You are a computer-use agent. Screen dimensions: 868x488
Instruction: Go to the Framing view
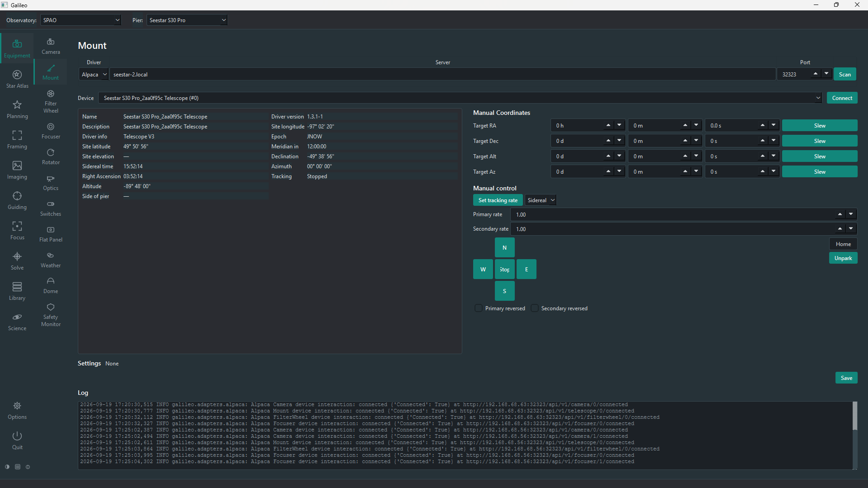[17, 140]
